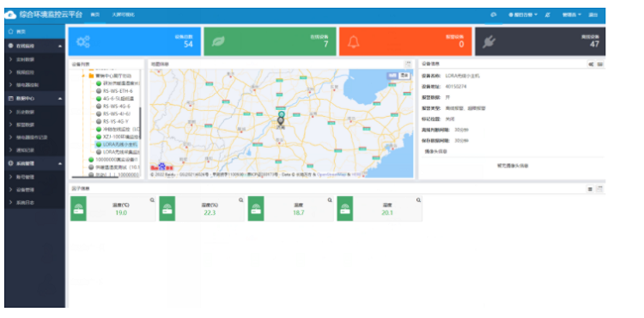This screenshot has width=644, height=318.
Task: Open the magnifier on the 19.0 temperature card
Action: pyautogui.click(x=152, y=200)
